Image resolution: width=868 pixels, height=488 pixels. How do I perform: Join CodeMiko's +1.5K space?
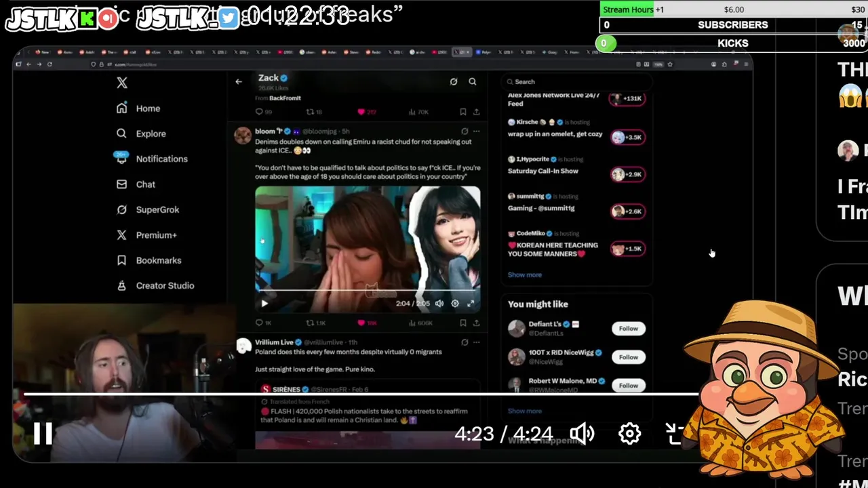tap(627, 249)
